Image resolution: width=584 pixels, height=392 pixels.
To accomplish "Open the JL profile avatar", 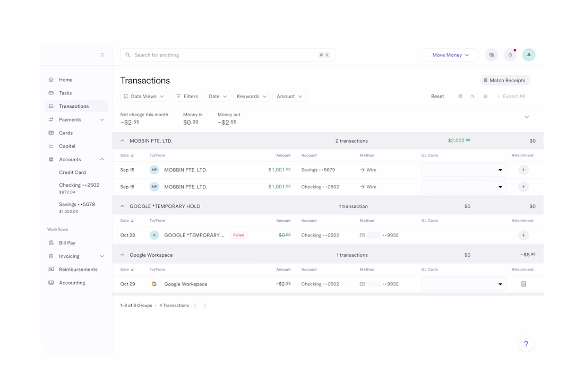I will click(529, 55).
